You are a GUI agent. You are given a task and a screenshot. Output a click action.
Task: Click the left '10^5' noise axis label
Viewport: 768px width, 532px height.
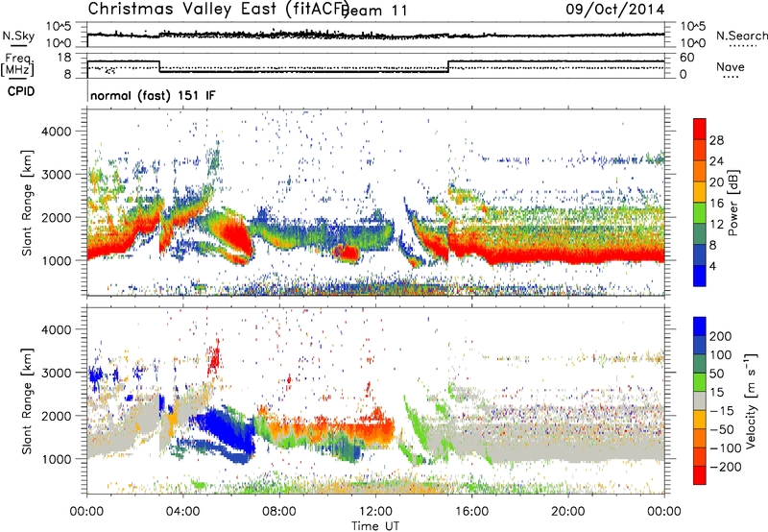59,27
